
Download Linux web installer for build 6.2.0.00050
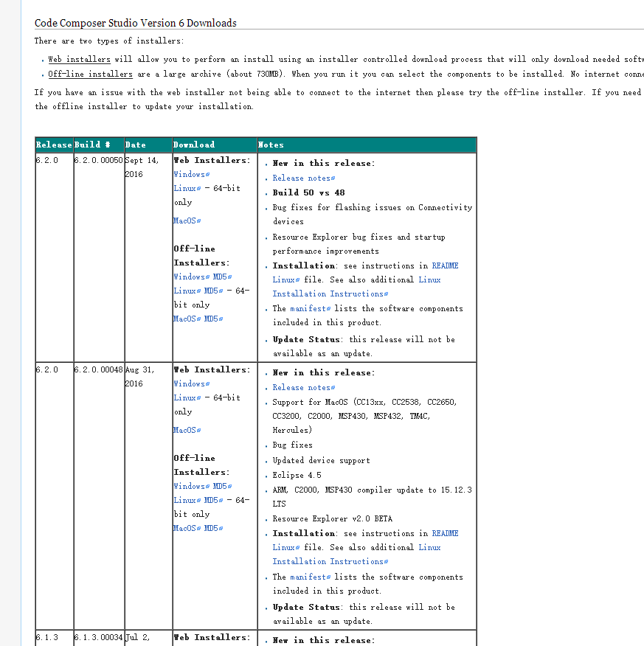point(187,188)
